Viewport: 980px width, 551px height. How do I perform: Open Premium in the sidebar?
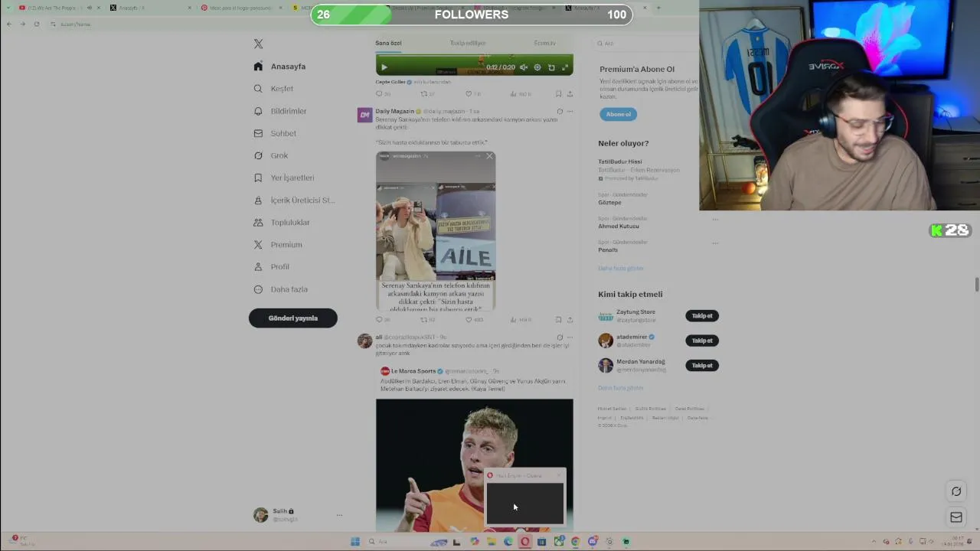[x=278, y=245]
